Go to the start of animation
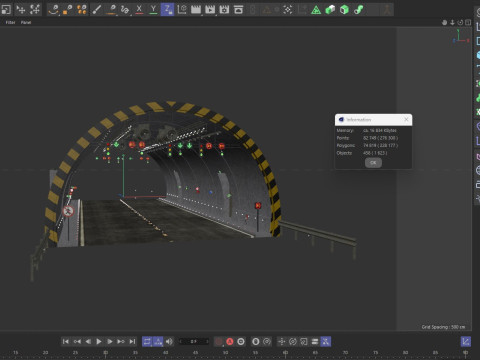The width and height of the screenshot is (480, 360). (x=66, y=341)
